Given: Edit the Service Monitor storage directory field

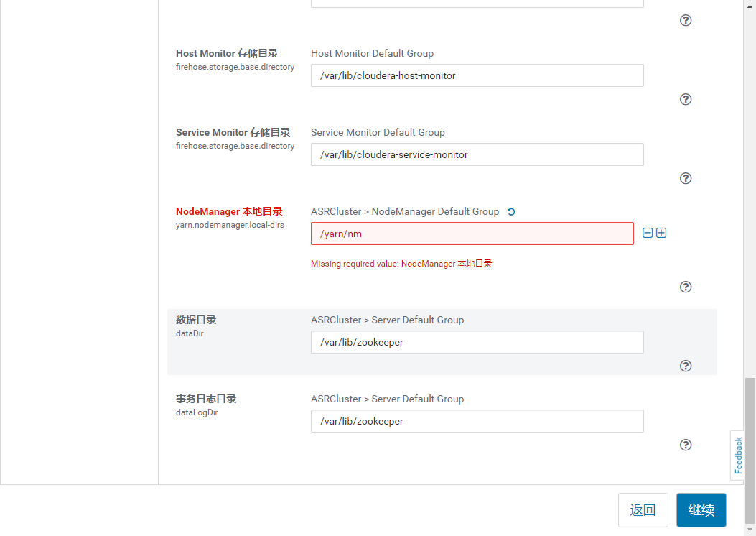Looking at the screenshot, I should coord(477,155).
